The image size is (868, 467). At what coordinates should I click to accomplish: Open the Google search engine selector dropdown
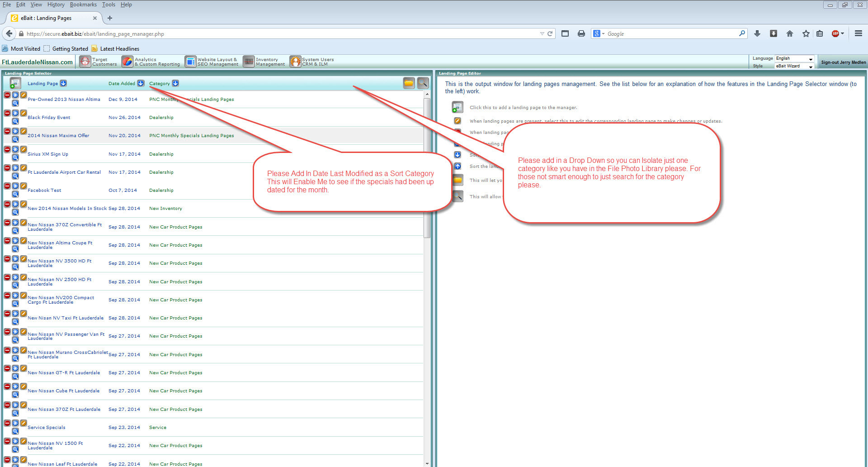[x=599, y=33]
